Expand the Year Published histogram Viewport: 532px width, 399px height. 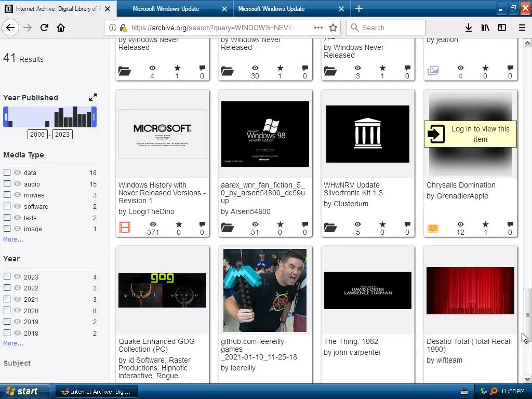tap(93, 97)
